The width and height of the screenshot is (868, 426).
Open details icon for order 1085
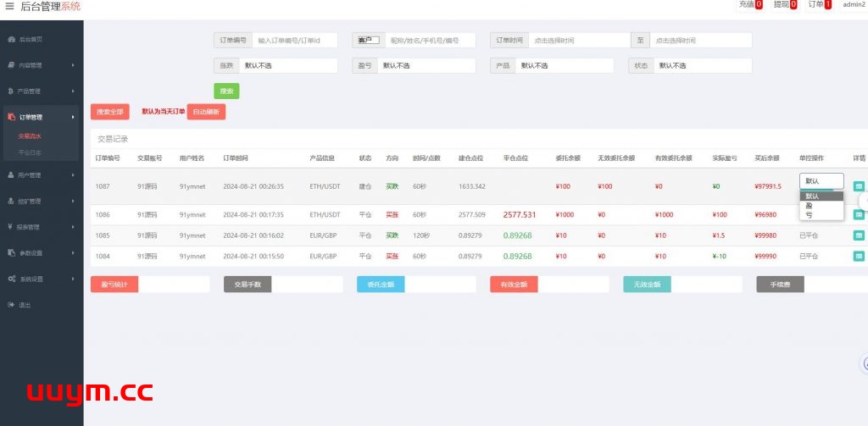[x=859, y=235]
